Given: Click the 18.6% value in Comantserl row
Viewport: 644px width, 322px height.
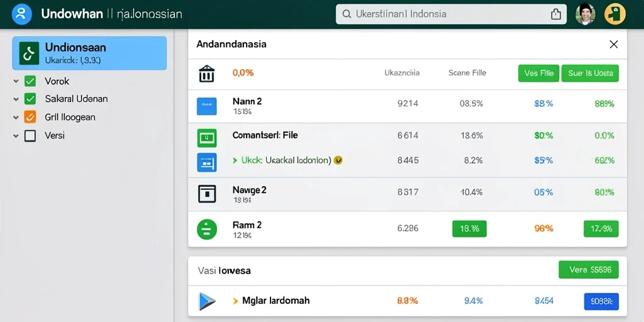Looking at the screenshot, I should pyautogui.click(x=472, y=136).
